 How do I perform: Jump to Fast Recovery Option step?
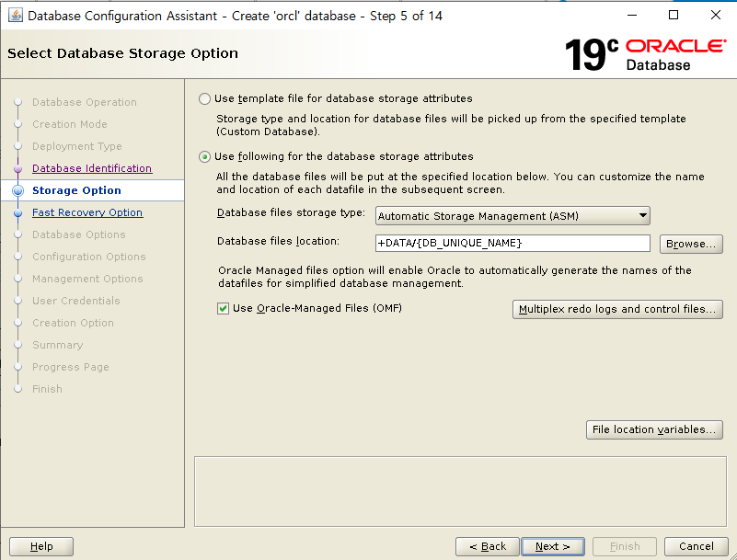[87, 212]
